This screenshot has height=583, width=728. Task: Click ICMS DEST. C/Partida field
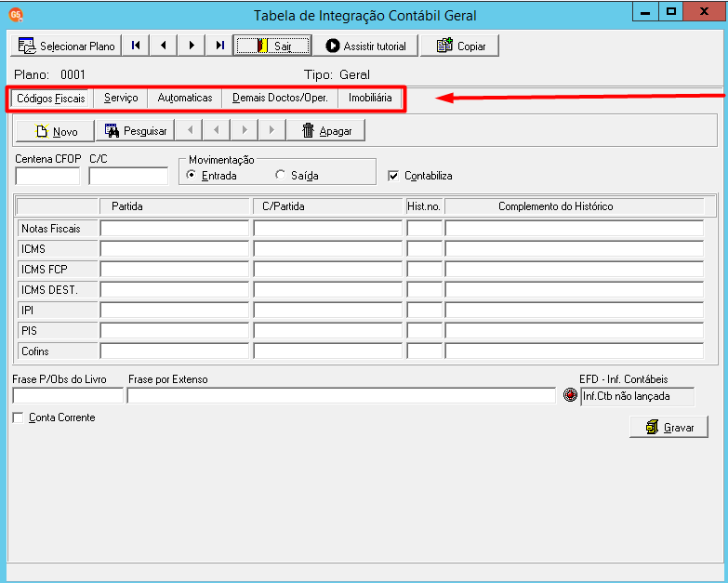click(x=328, y=290)
